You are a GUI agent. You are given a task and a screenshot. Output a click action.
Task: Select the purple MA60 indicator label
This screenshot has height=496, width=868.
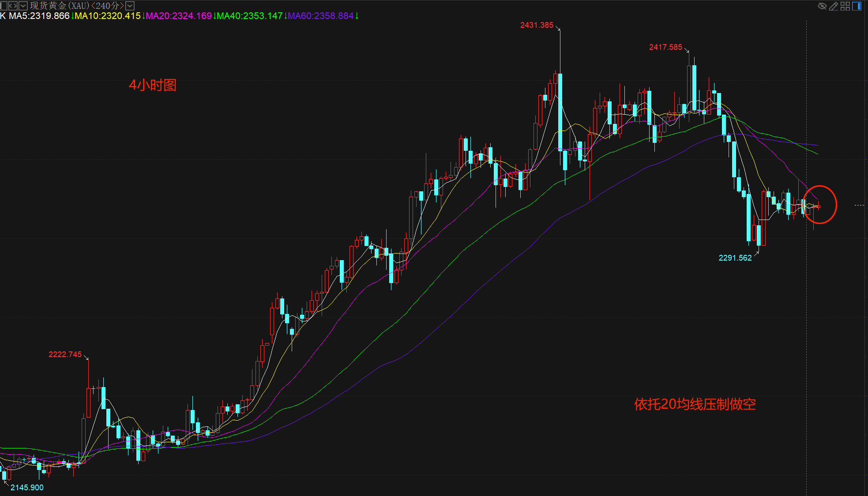pyautogui.click(x=321, y=16)
